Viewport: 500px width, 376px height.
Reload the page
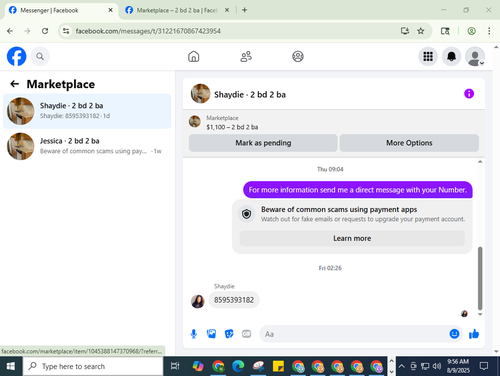pyautogui.click(x=45, y=31)
